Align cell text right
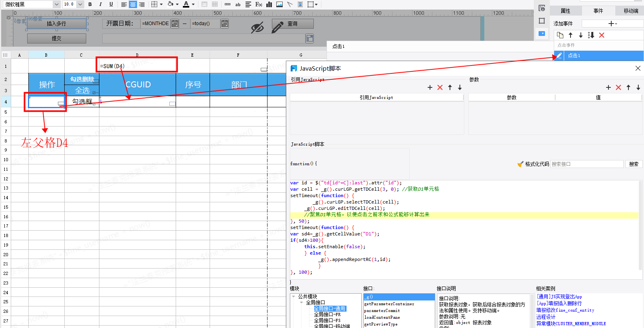The width and height of the screenshot is (644, 328). click(x=142, y=4)
